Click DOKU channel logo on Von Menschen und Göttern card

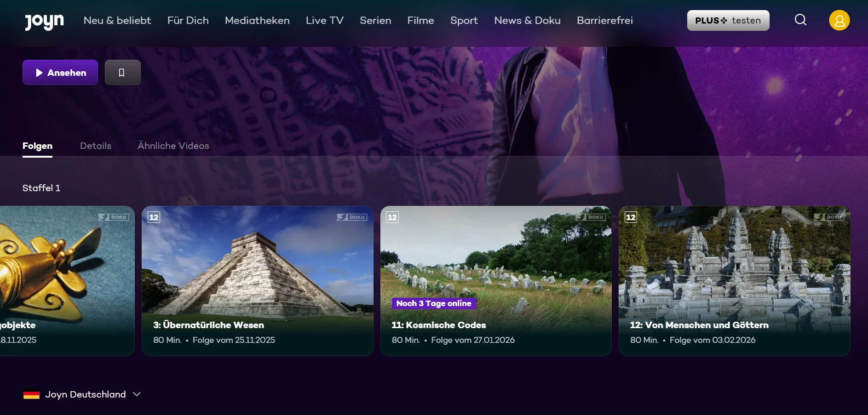[x=829, y=217]
